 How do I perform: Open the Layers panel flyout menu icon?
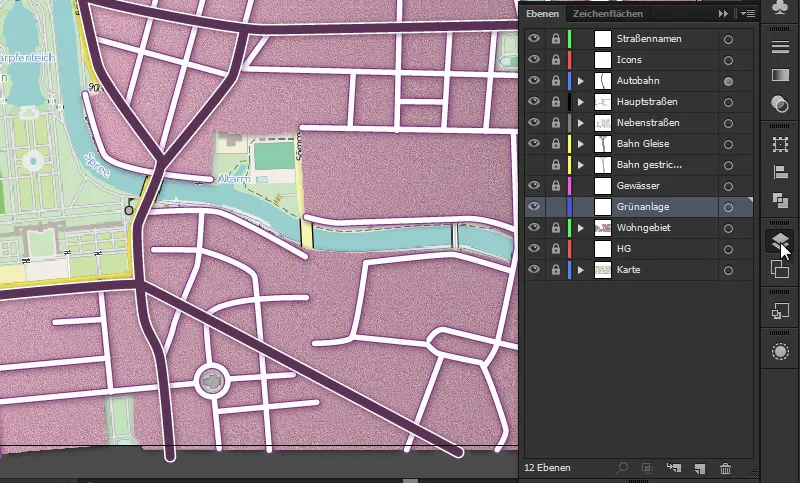748,14
